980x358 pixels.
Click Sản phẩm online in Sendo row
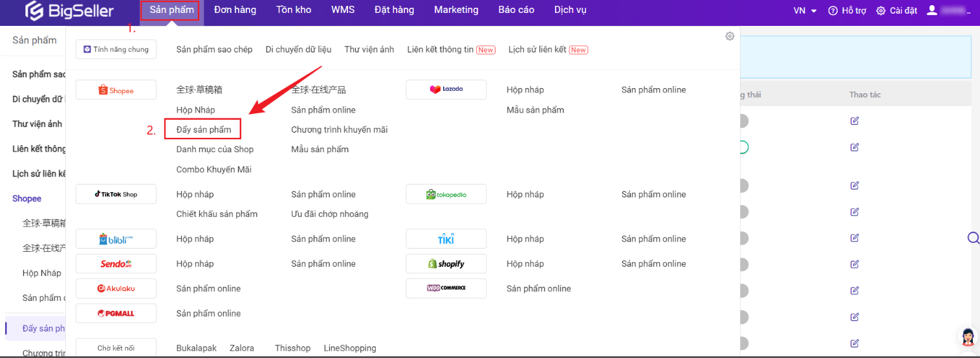[x=323, y=263]
